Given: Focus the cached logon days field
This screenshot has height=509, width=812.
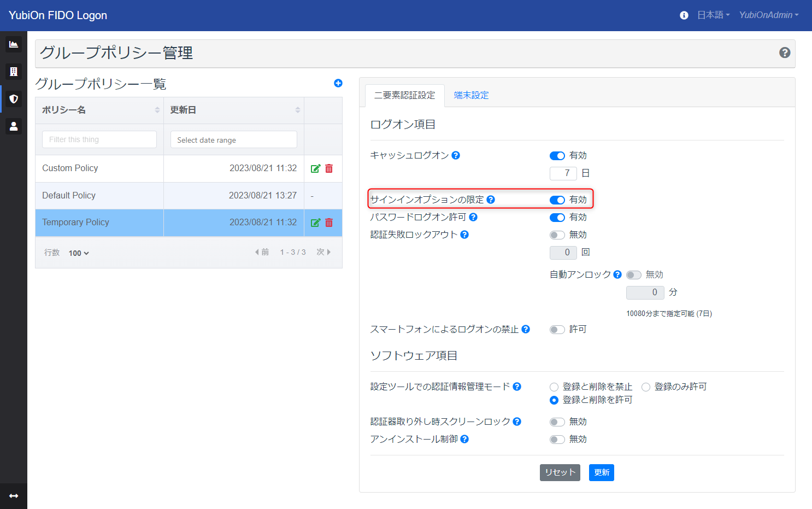Looking at the screenshot, I should click(563, 173).
